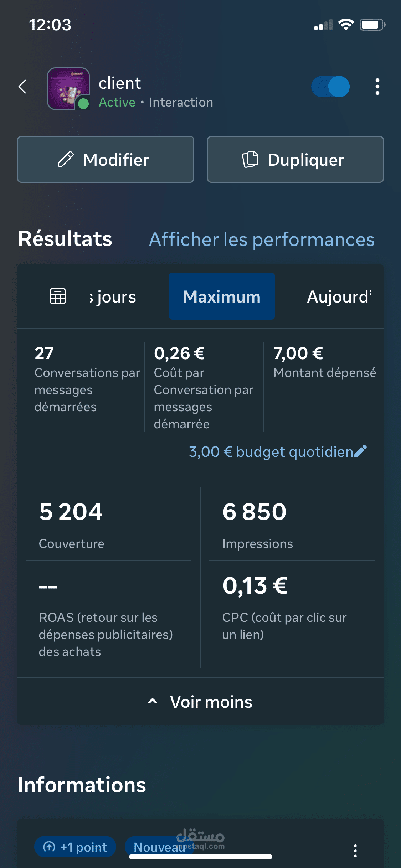Tap the back arrow icon
This screenshot has width=401, height=868.
tap(22, 87)
